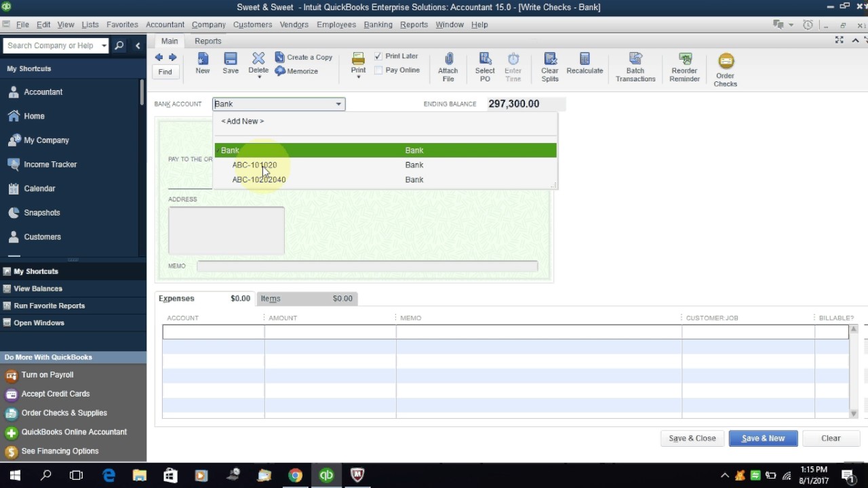Click the Delete X icon
Screen dimensions: 868x488
(258, 58)
